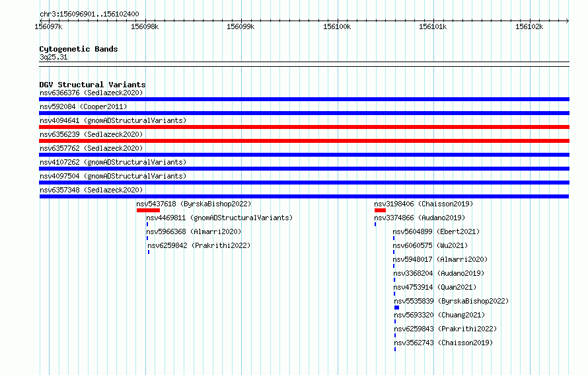This screenshot has height=375, width=588.
Task: Select nsv4469811 (gnomADStructuralVariants) label
Action: coord(219,218)
